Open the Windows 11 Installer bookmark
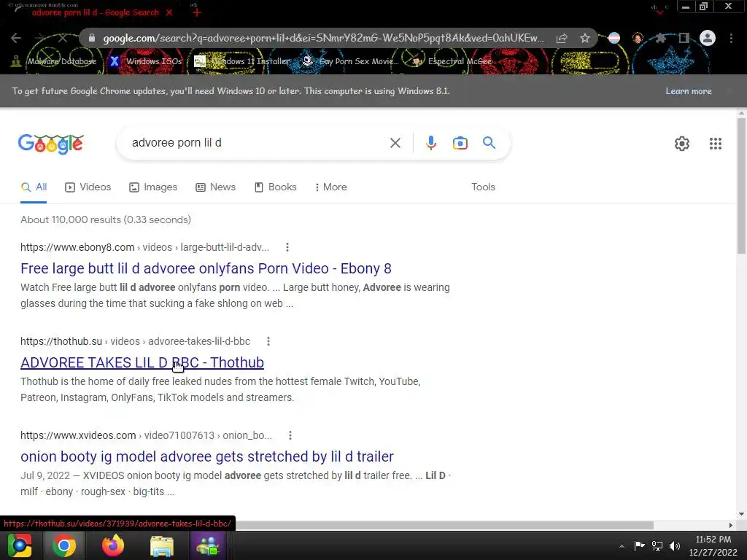The width and height of the screenshot is (747, 560). pyautogui.click(x=242, y=61)
